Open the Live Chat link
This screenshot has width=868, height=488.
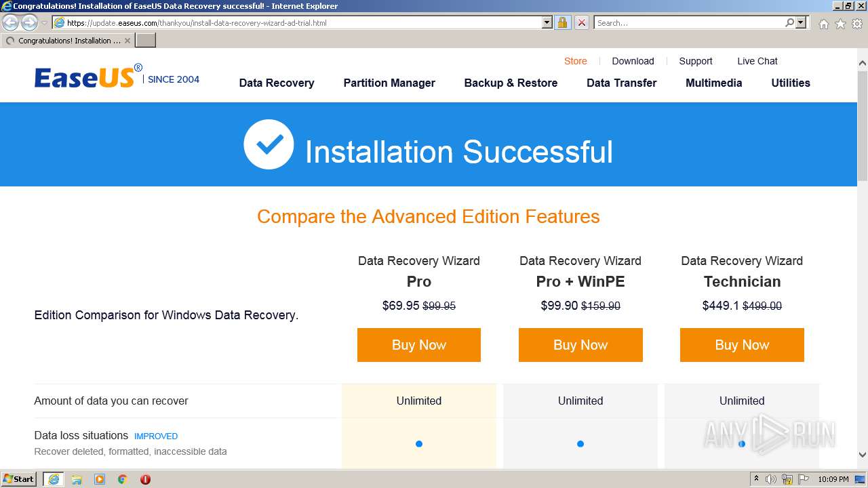(757, 61)
